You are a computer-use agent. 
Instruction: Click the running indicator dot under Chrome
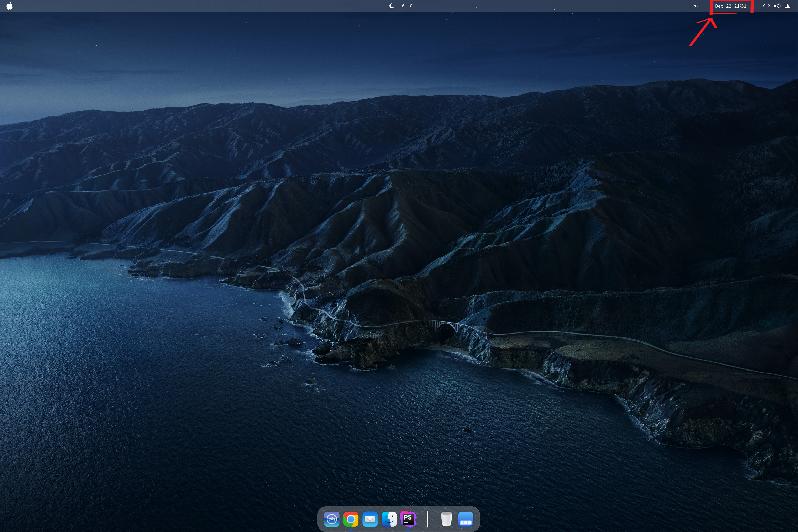(x=351, y=529)
